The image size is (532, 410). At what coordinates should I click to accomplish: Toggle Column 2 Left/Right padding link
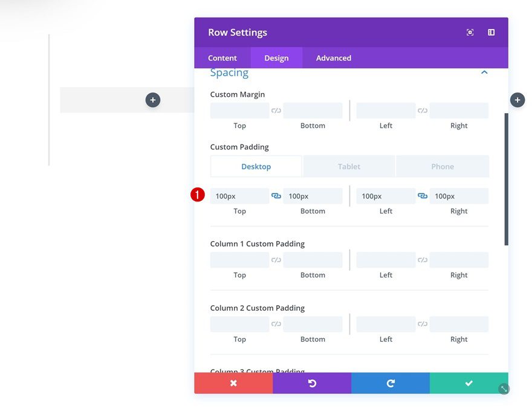coord(421,324)
